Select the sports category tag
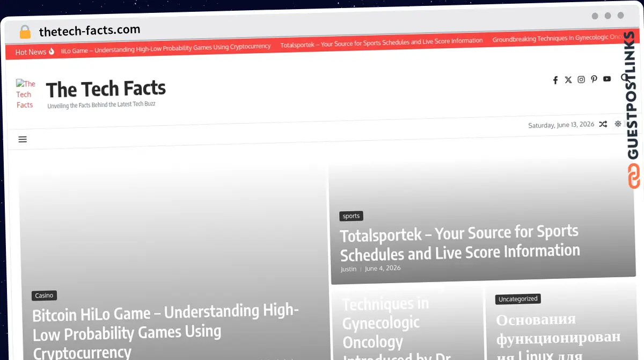 pos(351,216)
